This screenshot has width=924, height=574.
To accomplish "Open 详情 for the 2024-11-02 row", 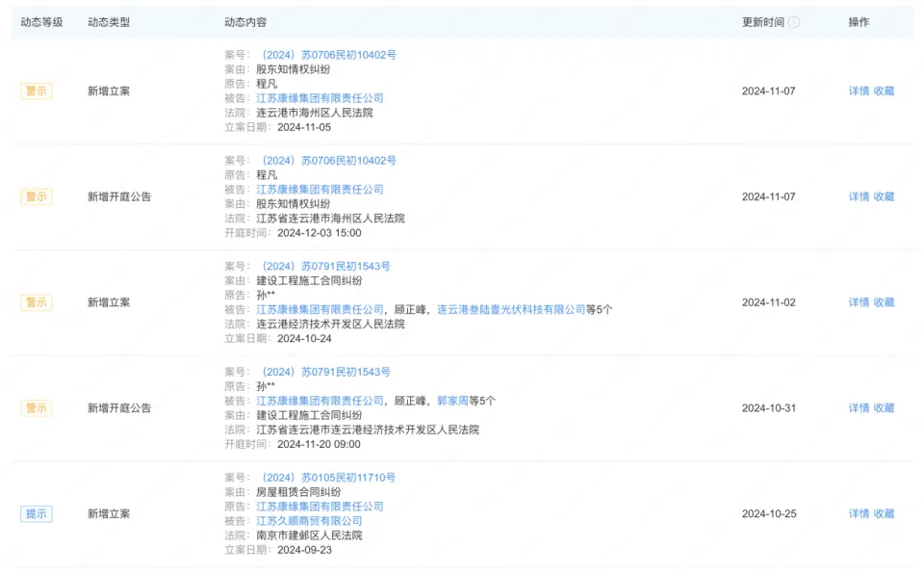I will [x=859, y=302].
